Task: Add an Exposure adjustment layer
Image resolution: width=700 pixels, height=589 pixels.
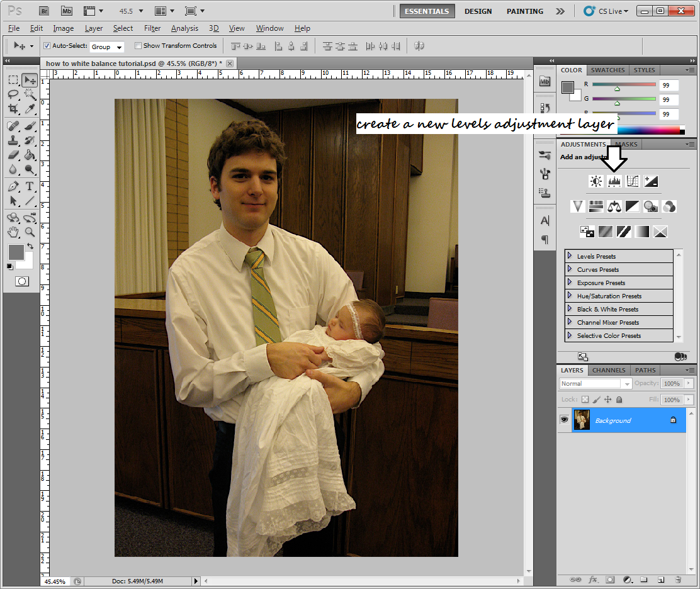Action: (x=651, y=181)
